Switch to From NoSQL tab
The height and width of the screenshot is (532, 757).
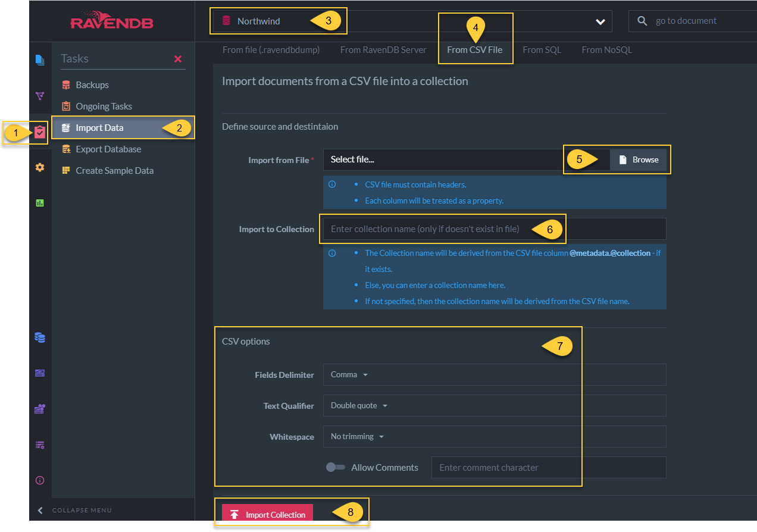(x=607, y=50)
